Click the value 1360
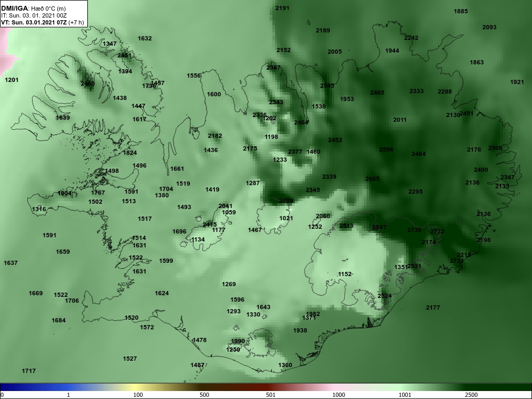 285,365
